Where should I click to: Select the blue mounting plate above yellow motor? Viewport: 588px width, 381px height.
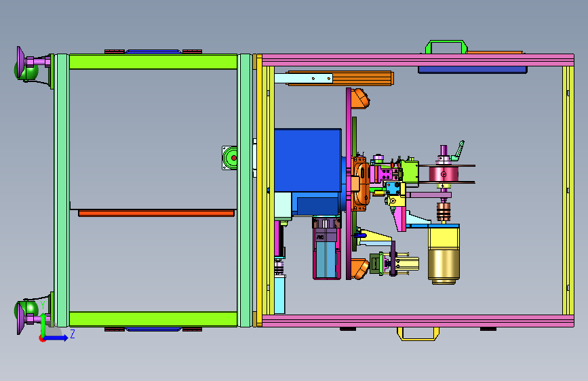pyautogui.click(x=433, y=226)
